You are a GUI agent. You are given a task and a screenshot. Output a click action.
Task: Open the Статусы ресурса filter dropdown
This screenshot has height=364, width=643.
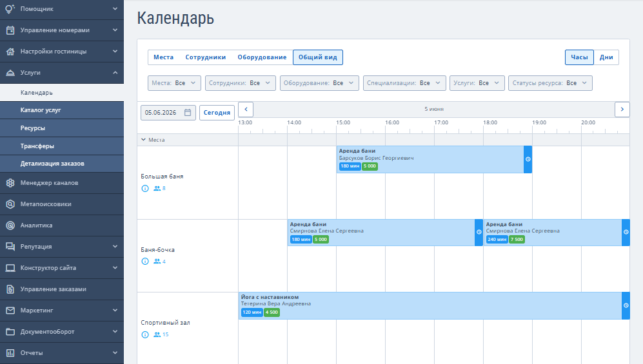coord(550,83)
